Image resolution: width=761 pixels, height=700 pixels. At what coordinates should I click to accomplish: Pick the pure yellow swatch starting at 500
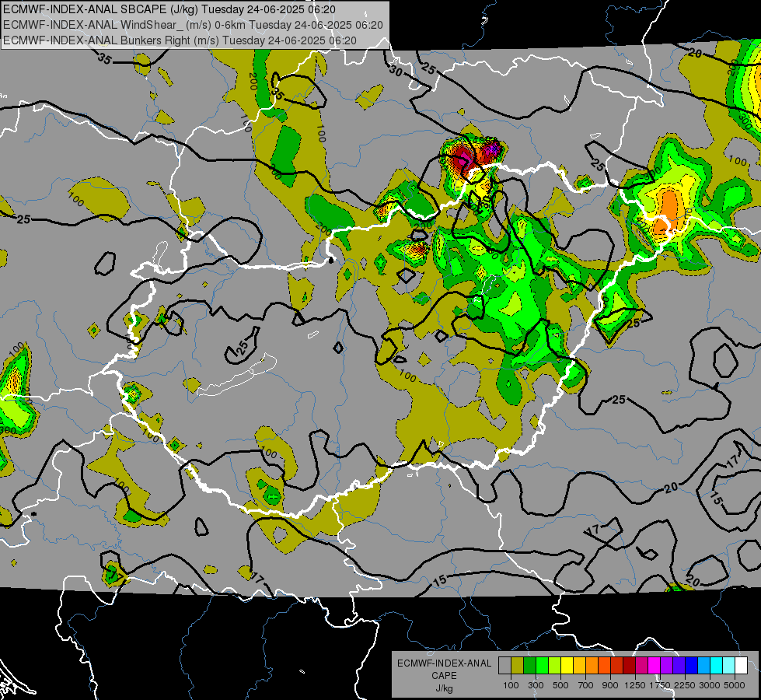[x=567, y=666]
